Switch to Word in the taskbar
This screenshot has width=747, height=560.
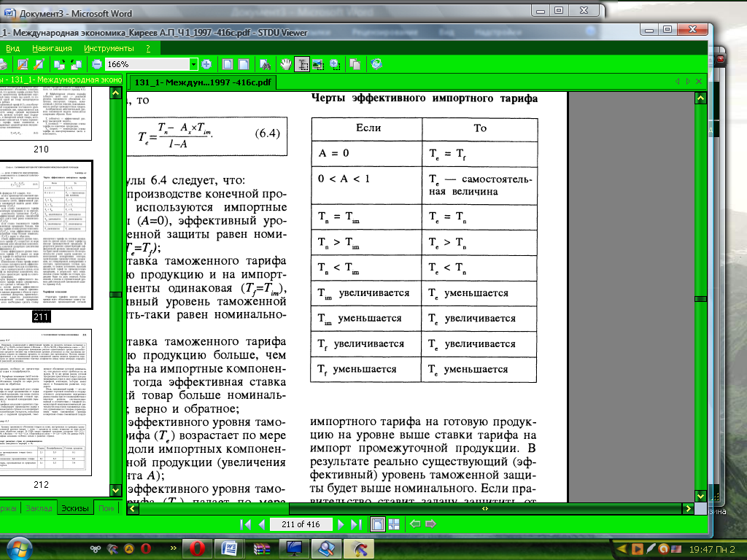click(x=229, y=548)
